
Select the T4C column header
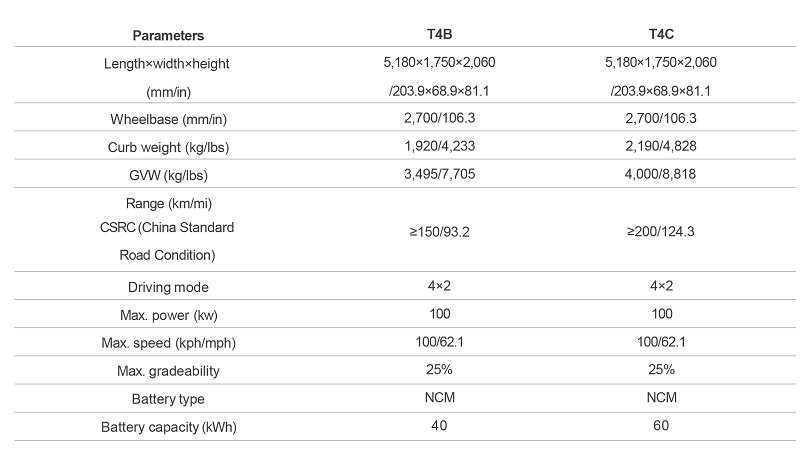(661, 35)
